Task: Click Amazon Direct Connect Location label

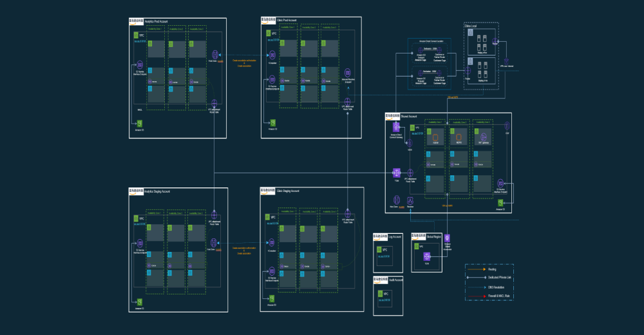Action: pos(431,41)
